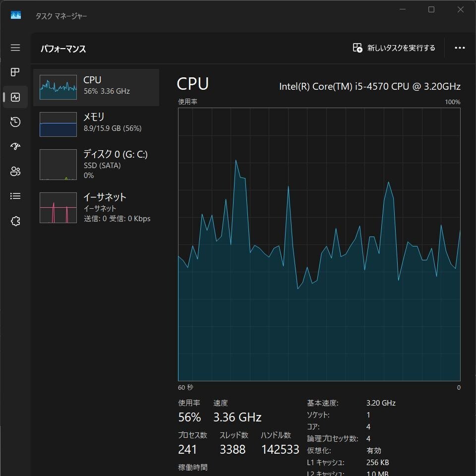
Task: Click the thread count value 3388
Action: (x=233, y=449)
